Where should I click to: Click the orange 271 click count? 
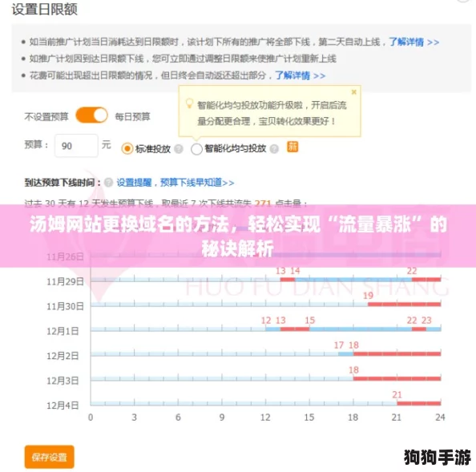(x=263, y=203)
